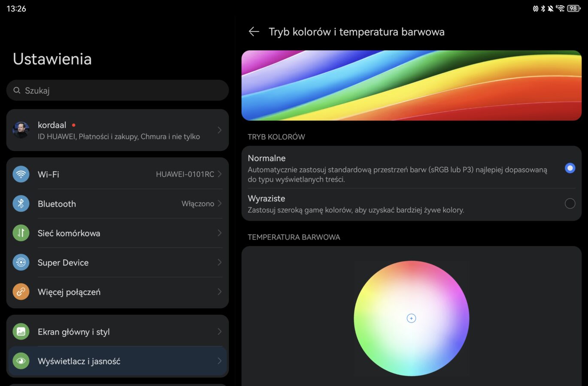
Task: Click the HUAWEI-0101RC network label
Action: click(x=185, y=174)
